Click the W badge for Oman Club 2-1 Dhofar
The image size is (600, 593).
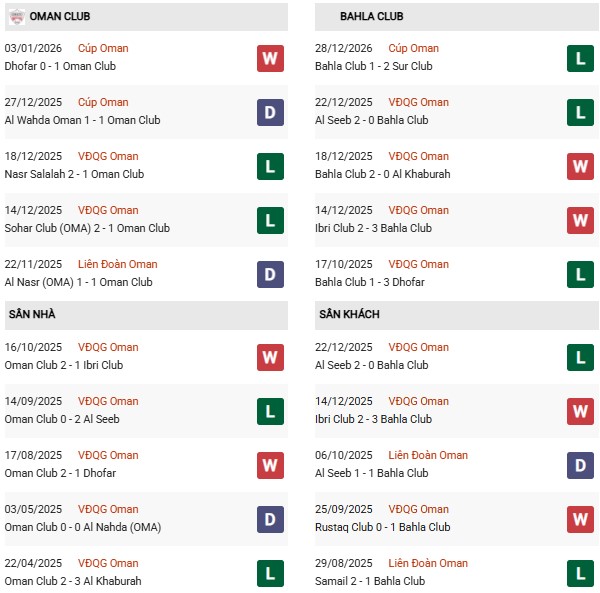pos(270,465)
